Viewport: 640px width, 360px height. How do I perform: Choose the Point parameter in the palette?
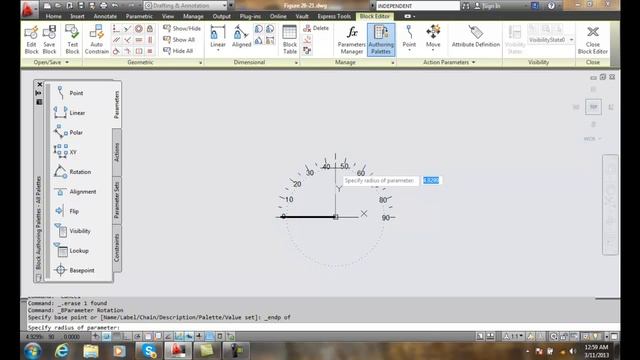pyautogui.click(x=69, y=93)
